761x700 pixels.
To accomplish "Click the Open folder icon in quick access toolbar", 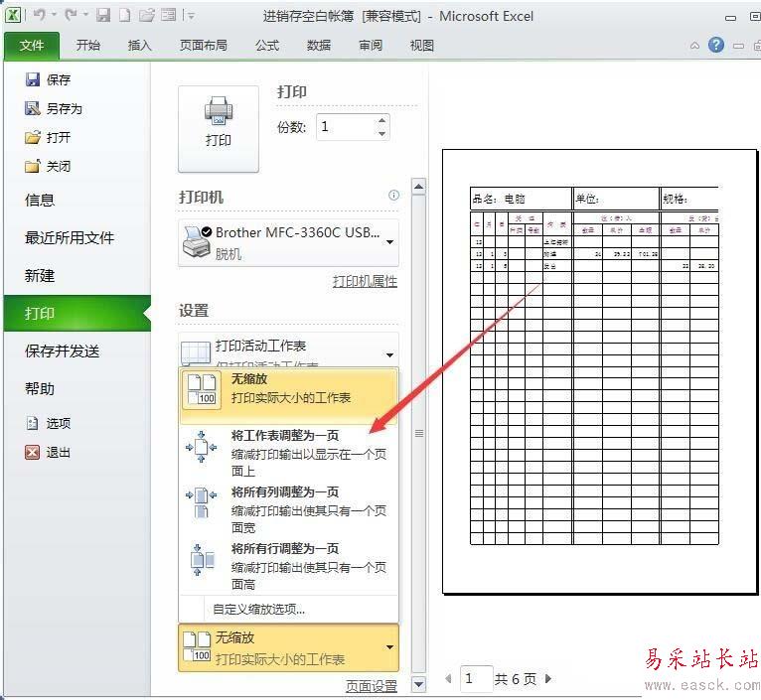I will [x=147, y=16].
